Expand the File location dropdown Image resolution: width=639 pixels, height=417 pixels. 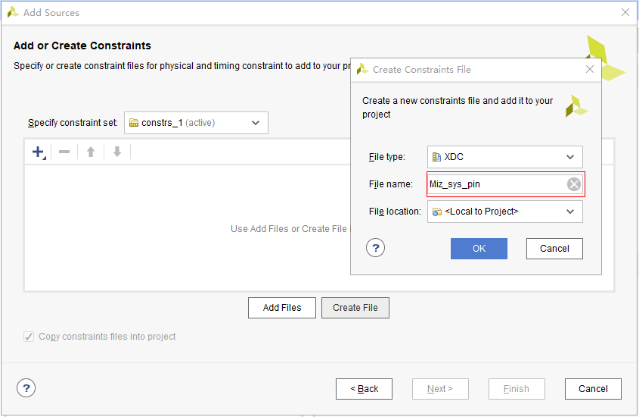505,212
